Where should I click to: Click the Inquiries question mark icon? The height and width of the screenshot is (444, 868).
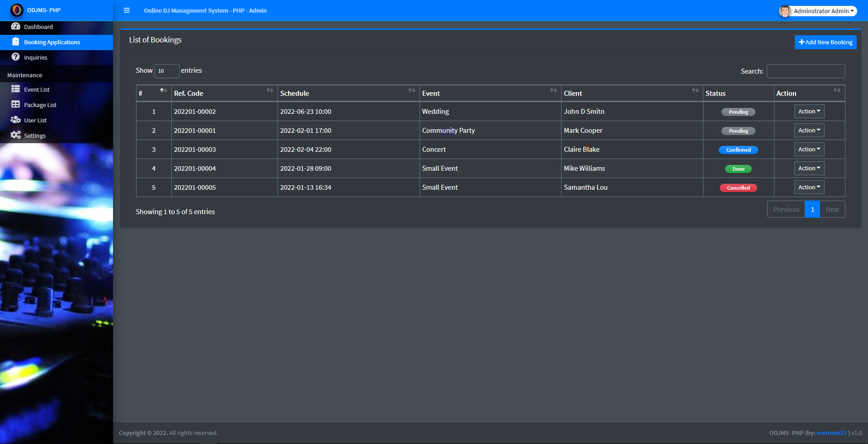(16, 57)
